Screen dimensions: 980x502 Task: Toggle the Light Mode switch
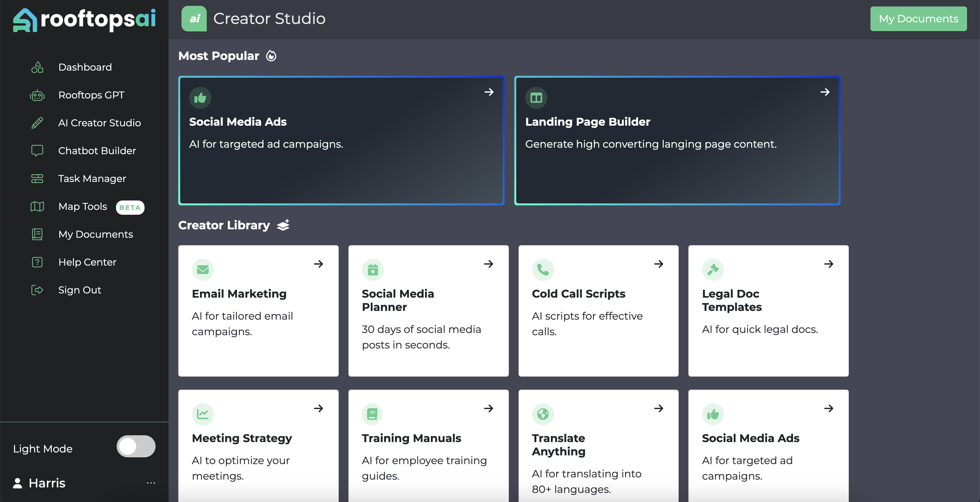tap(136, 446)
